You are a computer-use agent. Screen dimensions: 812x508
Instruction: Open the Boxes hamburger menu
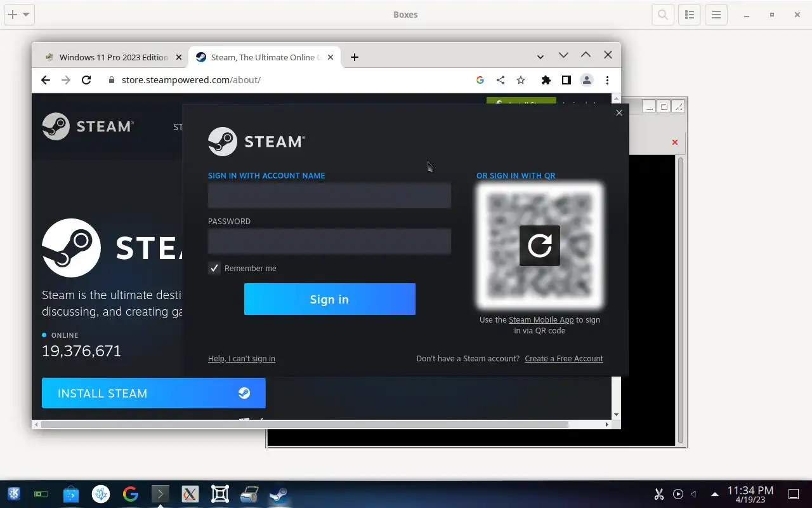(x=716, y=15)
